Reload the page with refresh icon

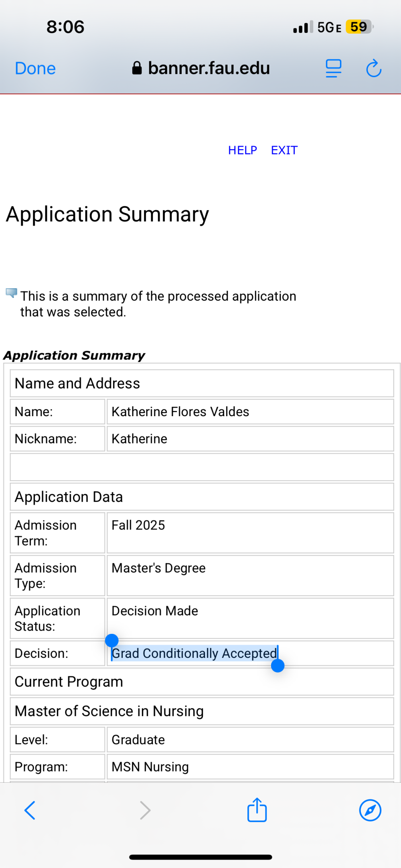pos(374,69)
